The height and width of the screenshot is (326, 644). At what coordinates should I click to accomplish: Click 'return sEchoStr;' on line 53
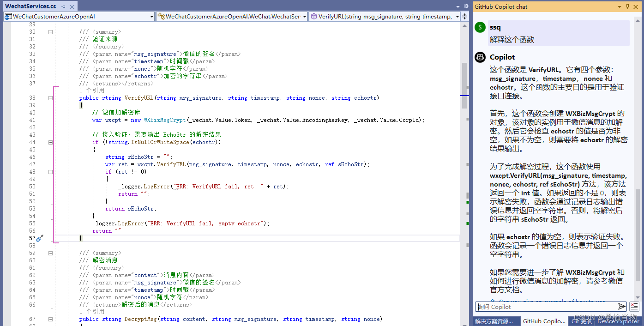pyautogui.click(x=131, y=209)
